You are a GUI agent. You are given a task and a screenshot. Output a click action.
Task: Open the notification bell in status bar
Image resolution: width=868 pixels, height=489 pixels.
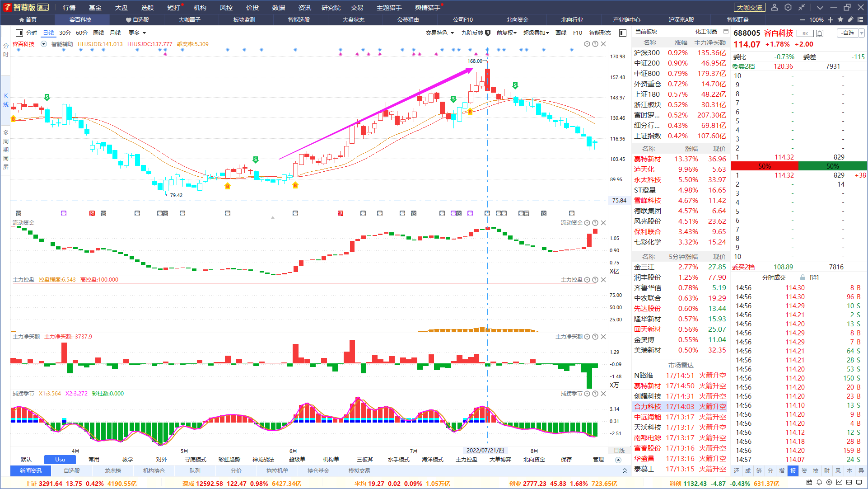819,483
